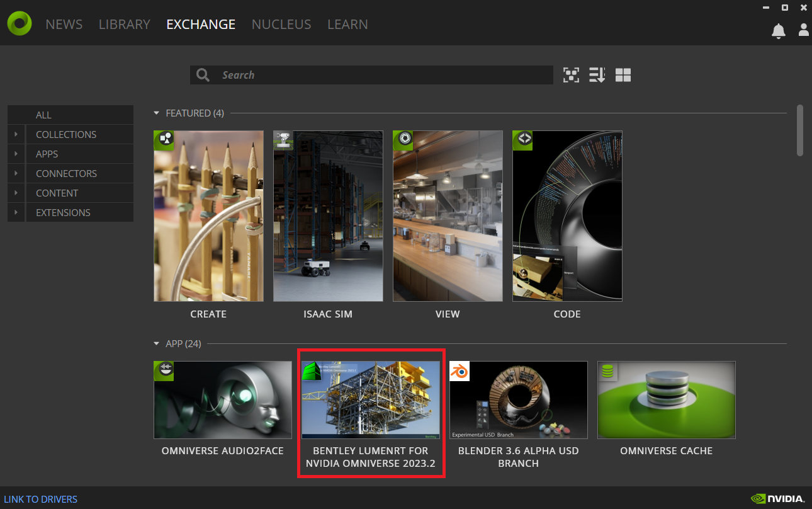Screen dimensions: 812x509
Task: Click the Omniverse launcher logo
Action: pyautogui.click(x=20, y=24)
